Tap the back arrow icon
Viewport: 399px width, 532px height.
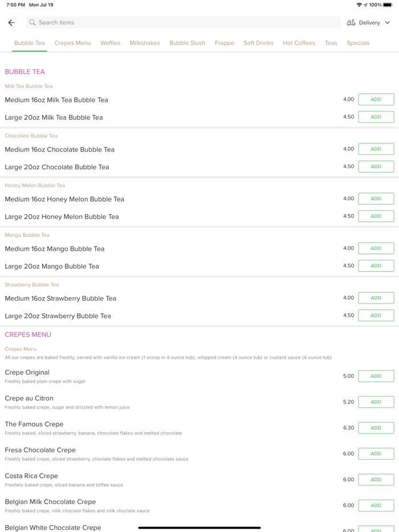pos(11,23)
